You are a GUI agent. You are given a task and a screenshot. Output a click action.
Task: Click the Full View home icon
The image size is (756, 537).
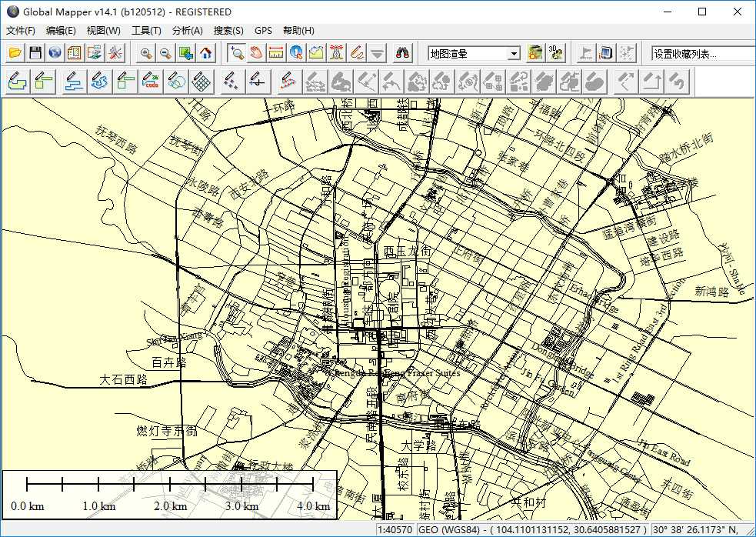tap(205, 53)
